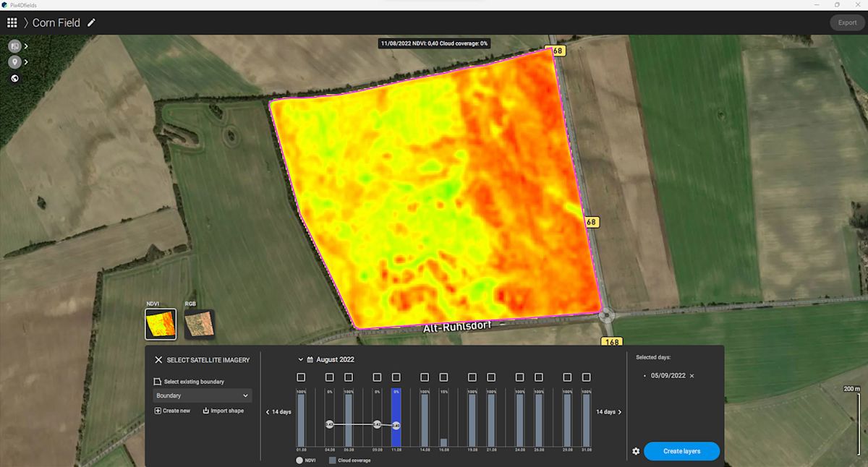The height and width of the screenshot is (467, 868).
Task: Toggle the Cloud coverage legend indicator
Action: coord(331,460)
